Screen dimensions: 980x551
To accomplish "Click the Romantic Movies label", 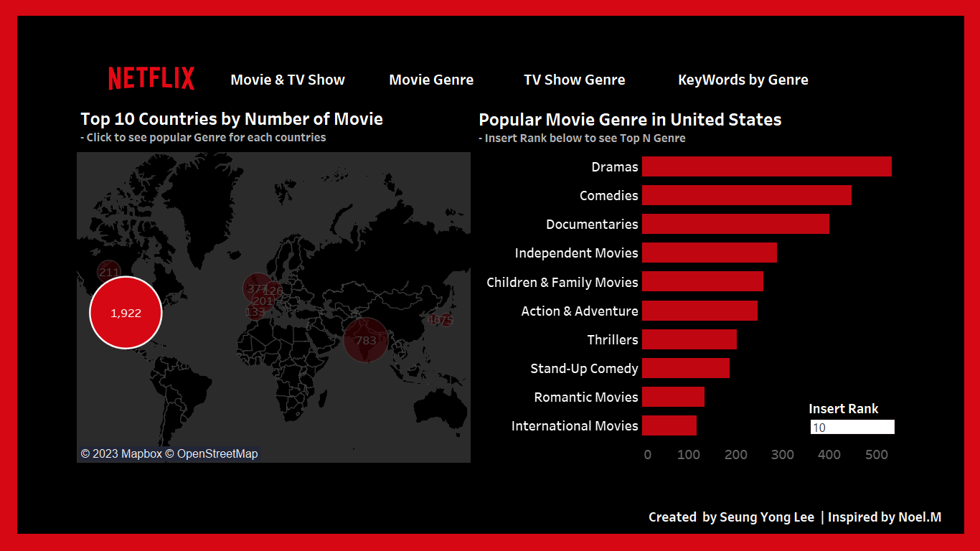I will 586,397.
